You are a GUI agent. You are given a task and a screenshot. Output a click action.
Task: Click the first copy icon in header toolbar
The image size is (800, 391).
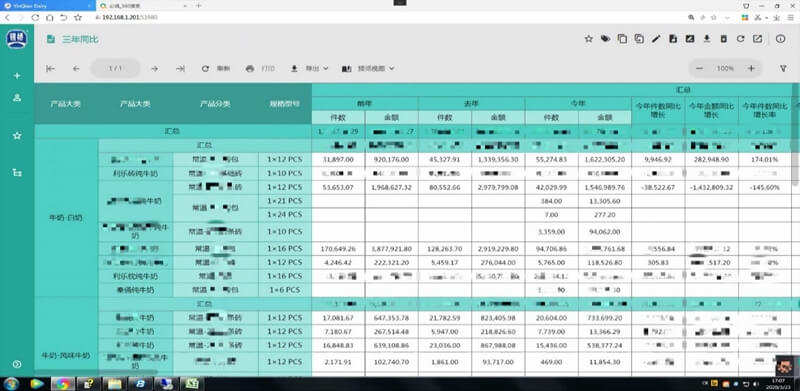[622, 39]
